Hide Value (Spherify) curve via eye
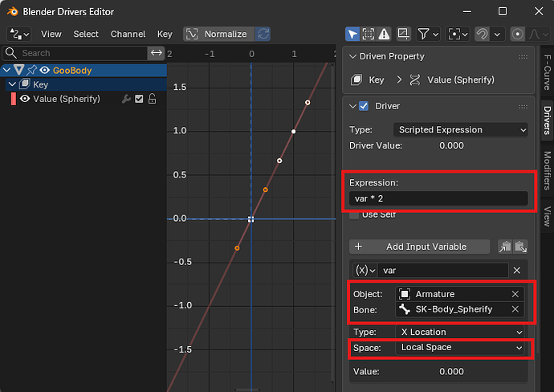The width and height of the screenshot is (554, 392). (24, 99)
